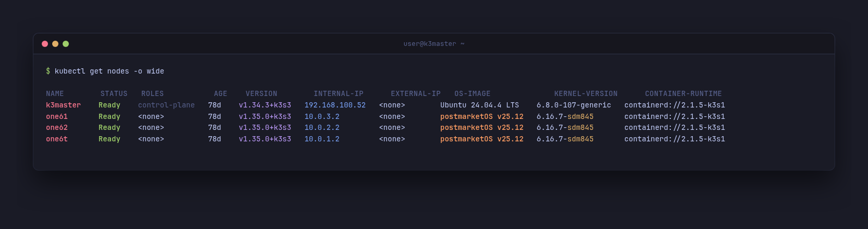
Task: Click the red close window dot
Action: (x=45, y=44)
